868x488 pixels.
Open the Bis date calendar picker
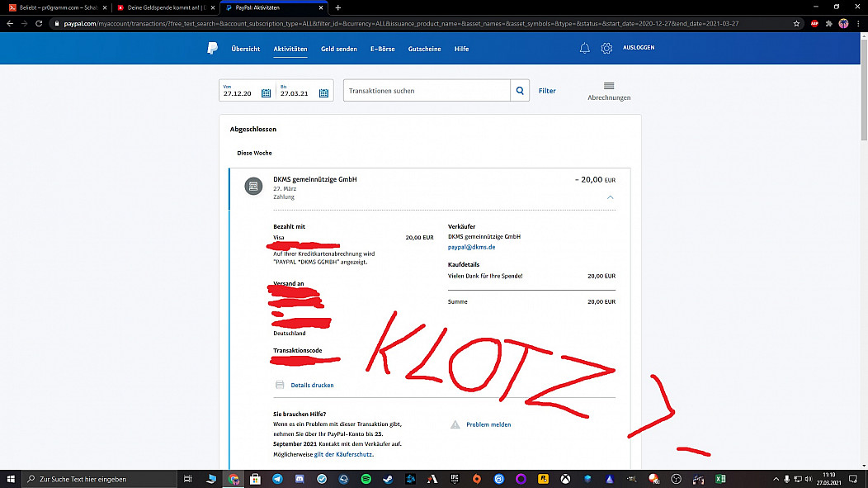point(323,93)
